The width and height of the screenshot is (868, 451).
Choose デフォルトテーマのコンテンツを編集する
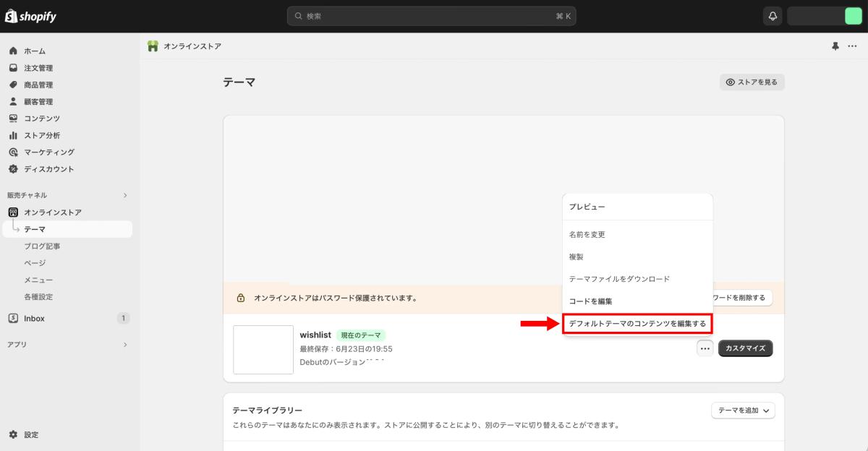coord(637,324)
